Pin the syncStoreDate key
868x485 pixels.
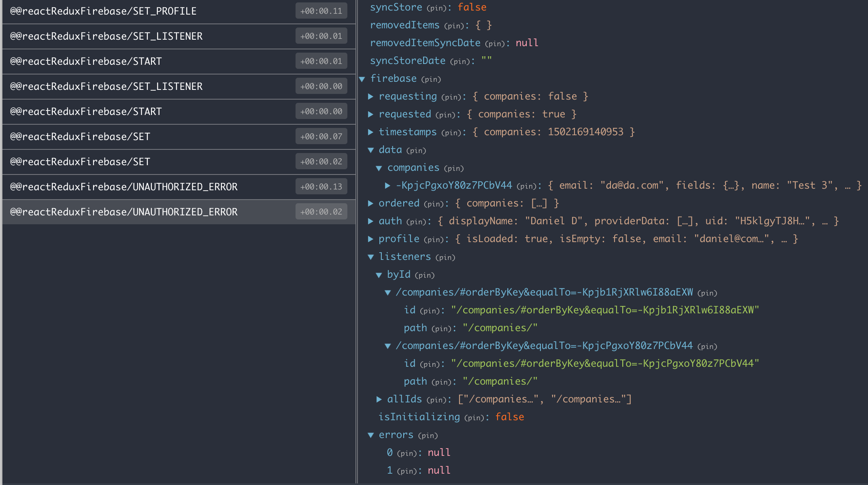pyautogui.click(x=460, y=62)
